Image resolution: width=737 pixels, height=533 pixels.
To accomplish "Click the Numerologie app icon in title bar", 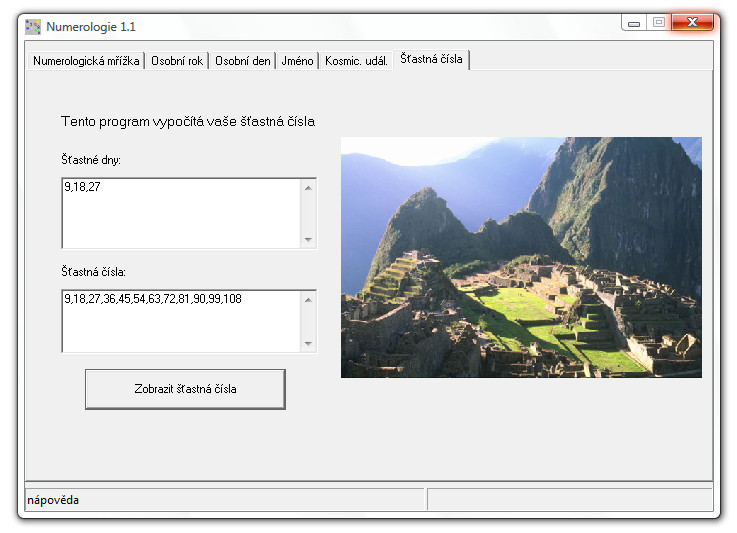I will pos(33,27).
